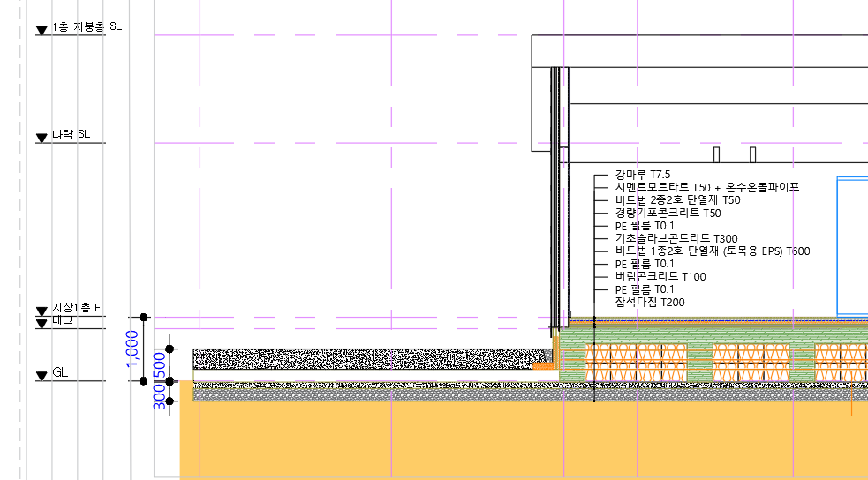Image resolution: width=868 pixels, height=480 pixels.
Task: Click the 비드법 1종2호 단열재 (토목용 EPS) T600 label
Action: (712, 251)
